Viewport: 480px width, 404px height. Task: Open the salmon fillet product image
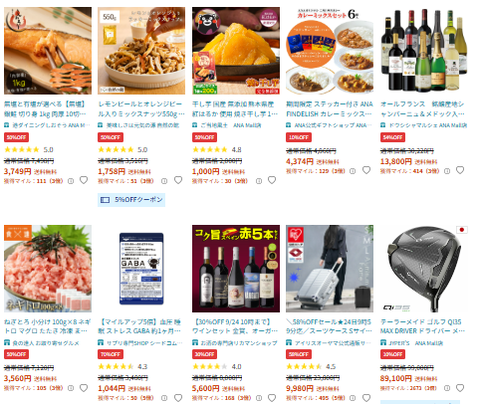[x=48, y=51]
